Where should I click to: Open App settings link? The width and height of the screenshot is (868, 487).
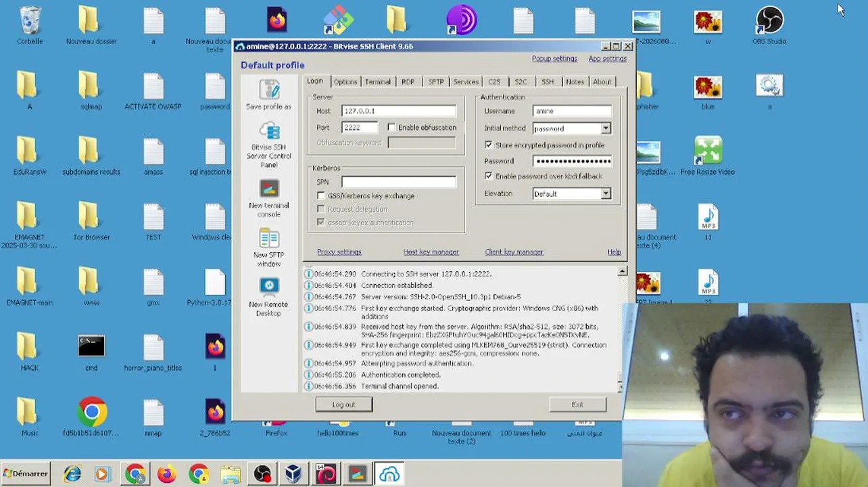click(608, 59)
